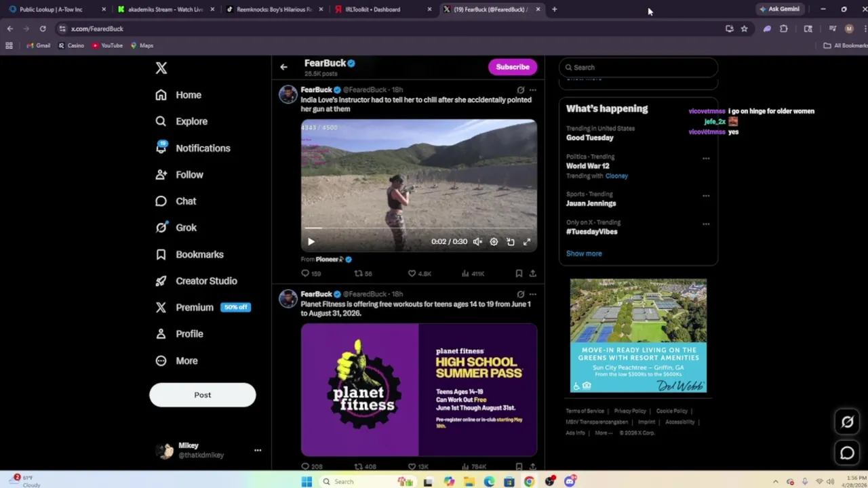
Task: Open more options on India Love post
Action: click(533, 89)
